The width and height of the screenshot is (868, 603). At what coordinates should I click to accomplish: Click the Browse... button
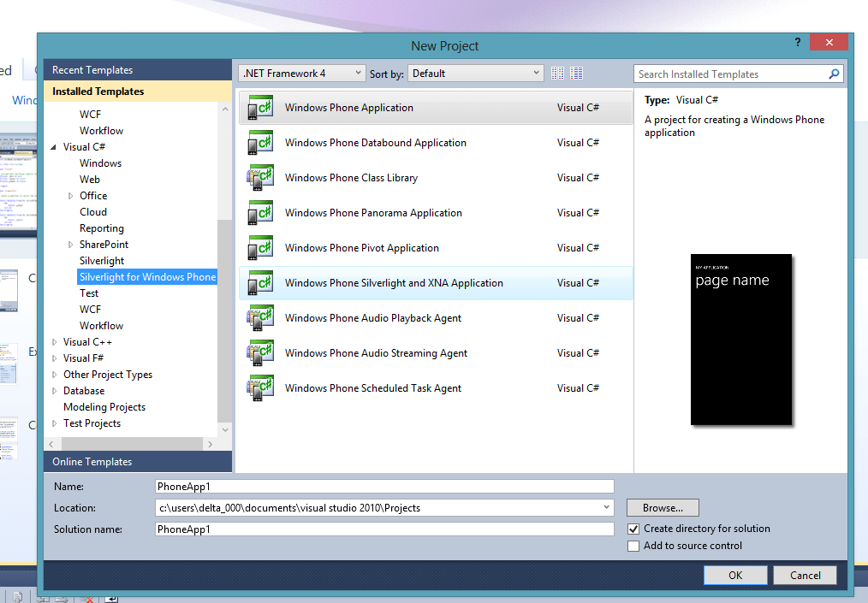click(663, 508)
